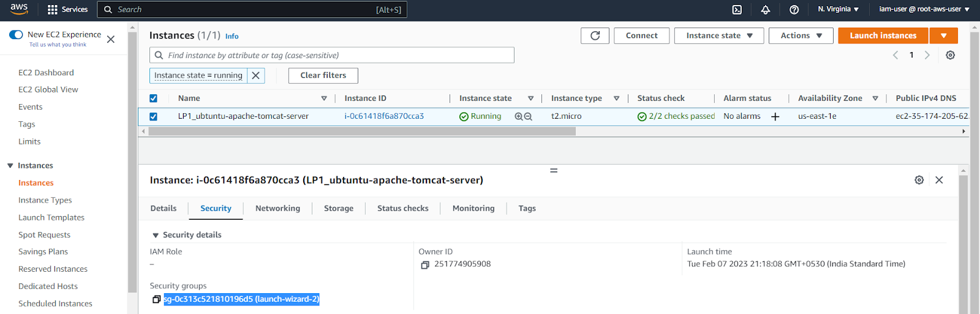Toggle the select-all instances checkbox
This screenshot has width=980, height=314.
[153, 98]
